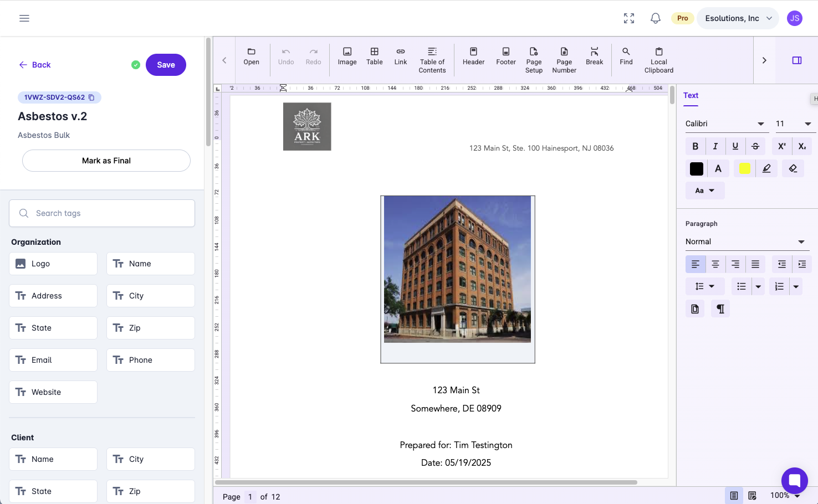Click the notification bell icon

point(655,18)
